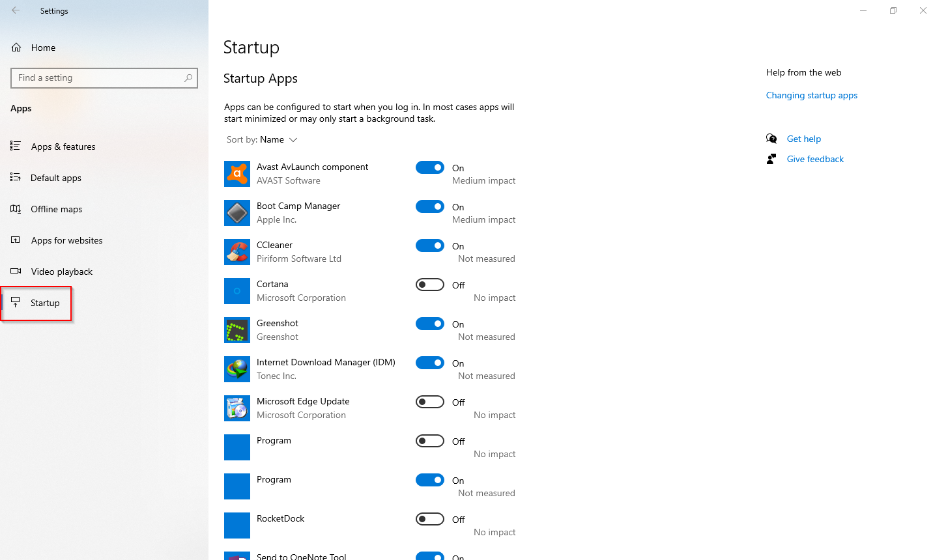The image size is (933, 560).
Task: Click the 'Help from the web' text
Action: point(803,72)
